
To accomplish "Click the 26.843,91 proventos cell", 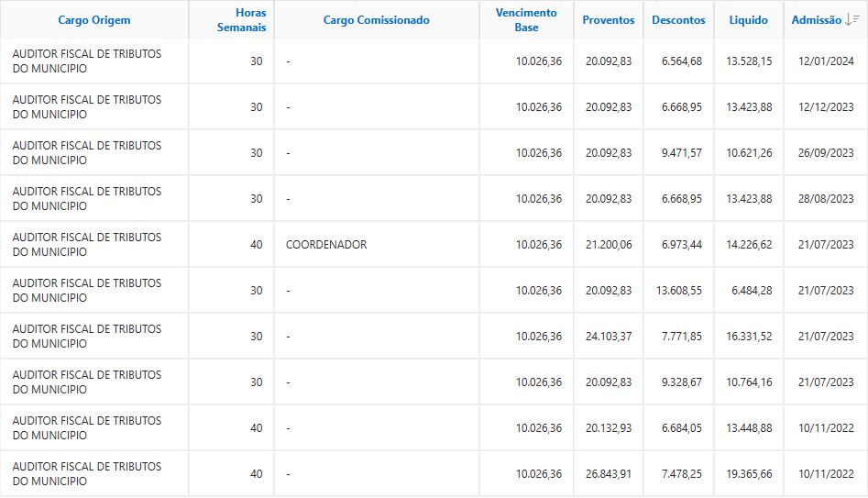I will coord(609,474).
